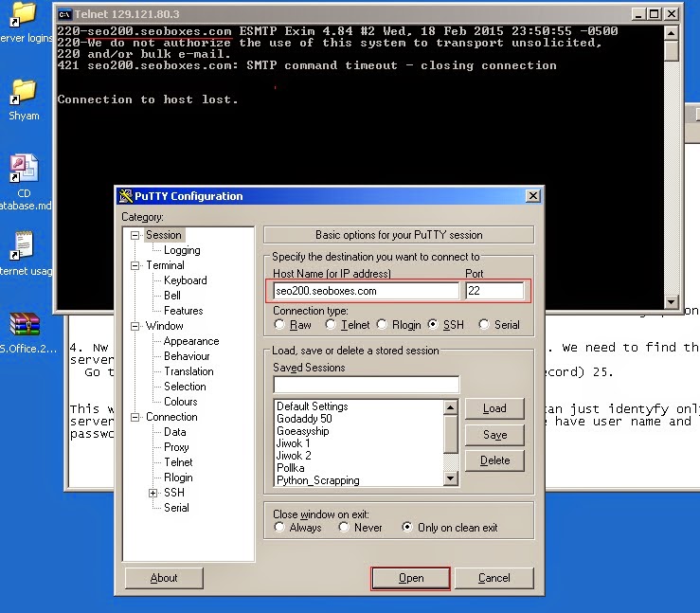Select the Rlogin connection type
The height and width of the screenshot is (613, 700).
tap(382, 325)
